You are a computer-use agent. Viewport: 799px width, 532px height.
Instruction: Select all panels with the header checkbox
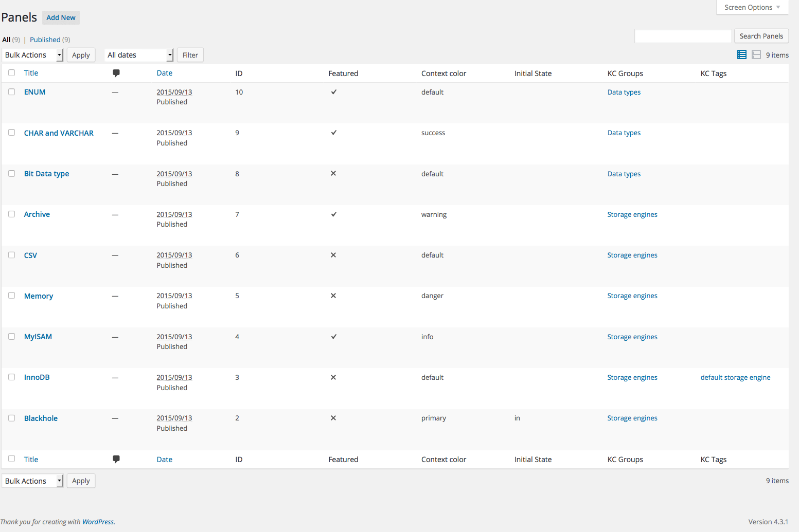point(11,73)
